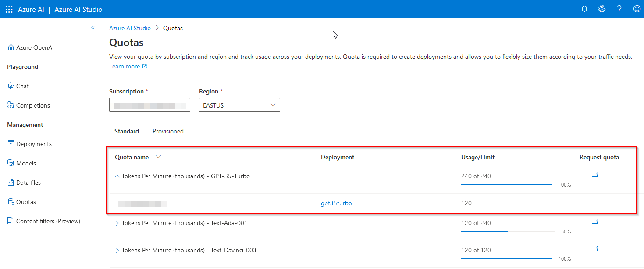
Task: Click the Quotas breadcrumb text
Action: coord(173,28)
